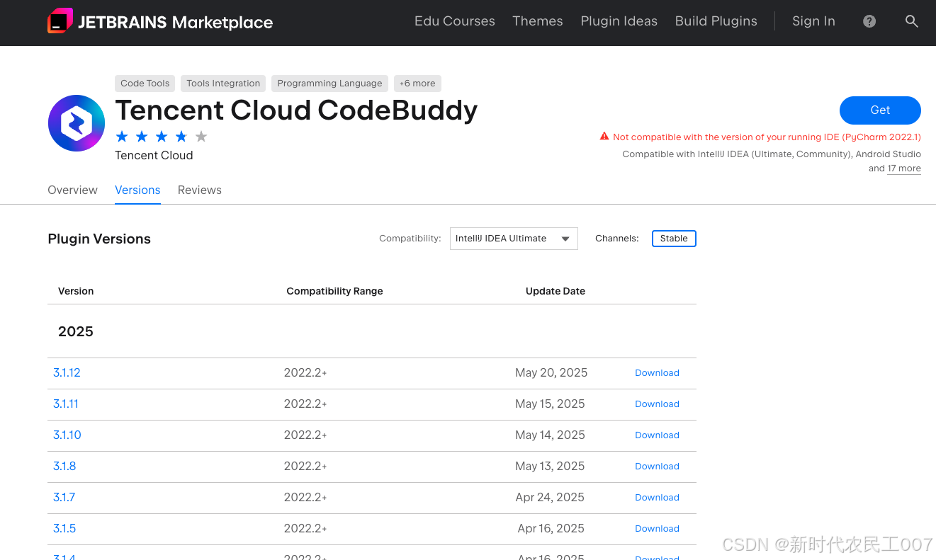936x560 pixels.
Task: Click the Update Date column header
Action: click(x=556, y=291)
